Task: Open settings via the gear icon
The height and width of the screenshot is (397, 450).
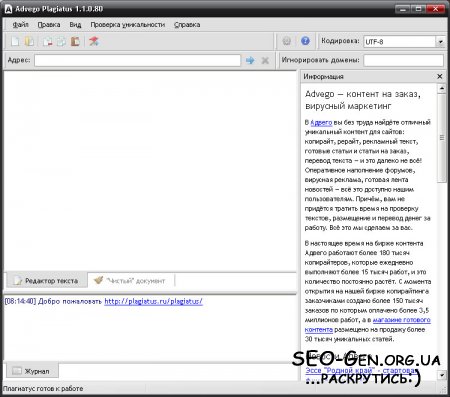Action: click(x=287, y=41)
